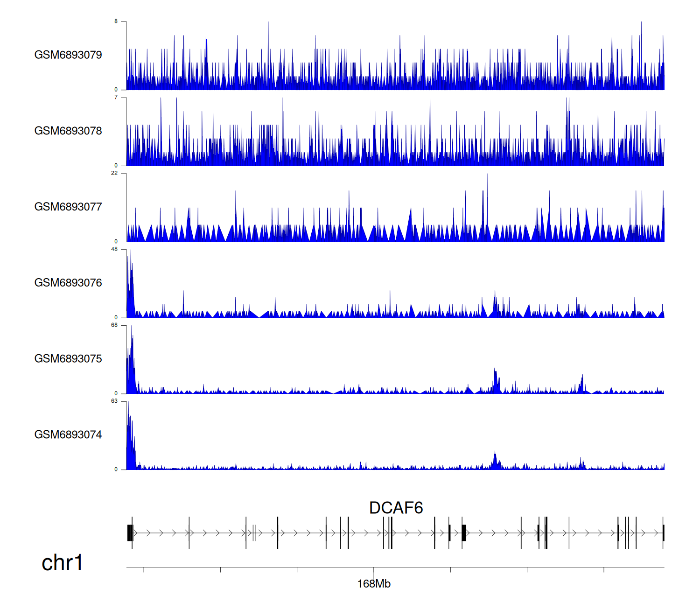
Task: Click the y-axis maximum value 22
Action: point(114,174)
